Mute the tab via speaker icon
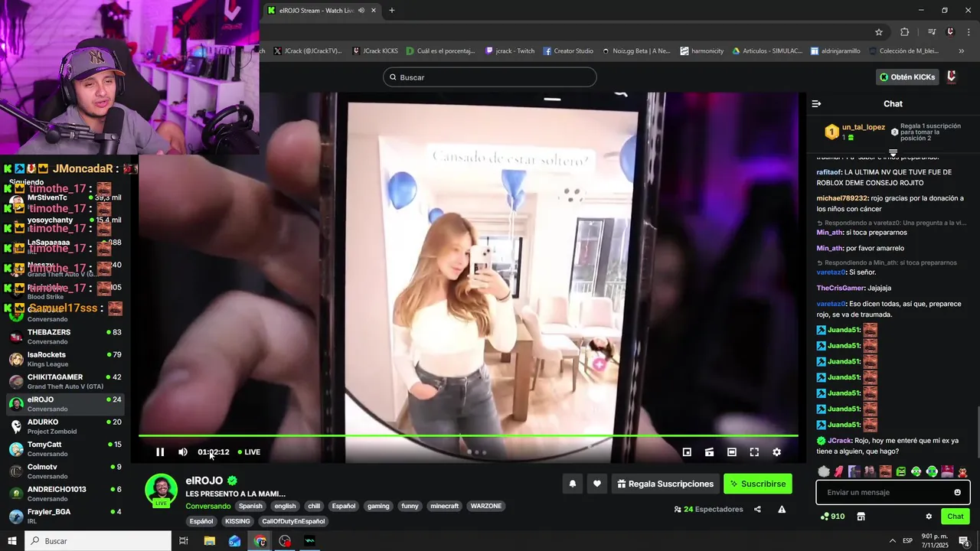Screen dimensions: 980x551 click(361, 11)
